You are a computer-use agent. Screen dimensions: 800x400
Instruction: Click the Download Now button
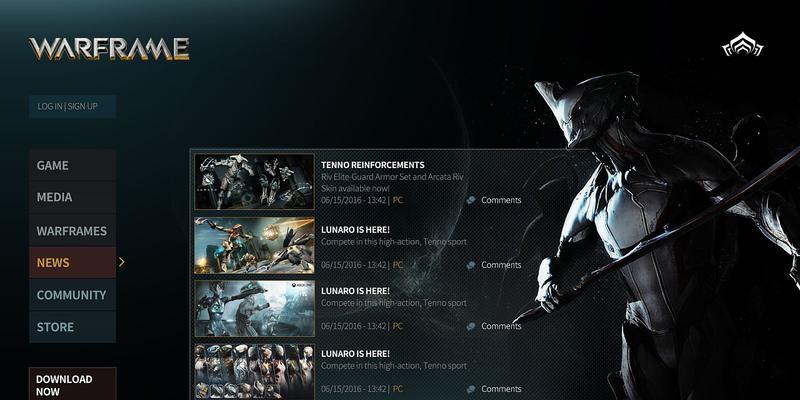[x=72, y=384]
